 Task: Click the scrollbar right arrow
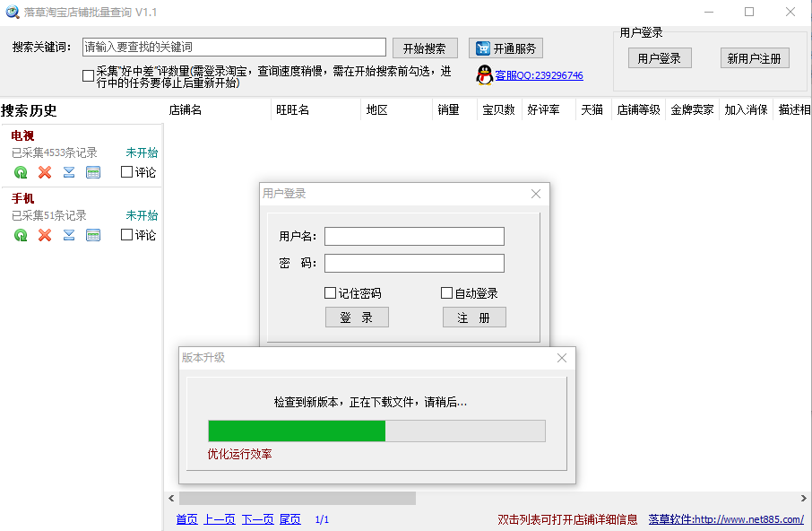[x=803, y=498]
